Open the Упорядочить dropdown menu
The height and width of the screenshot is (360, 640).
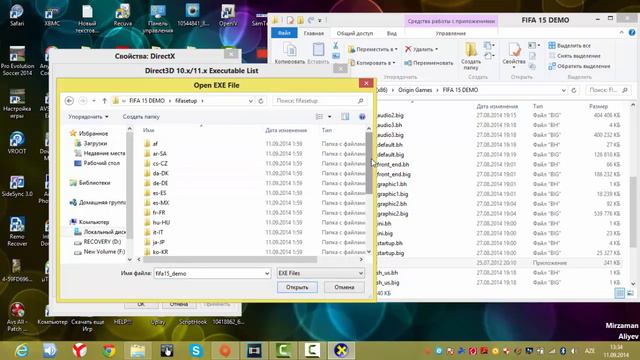point(88,117)
